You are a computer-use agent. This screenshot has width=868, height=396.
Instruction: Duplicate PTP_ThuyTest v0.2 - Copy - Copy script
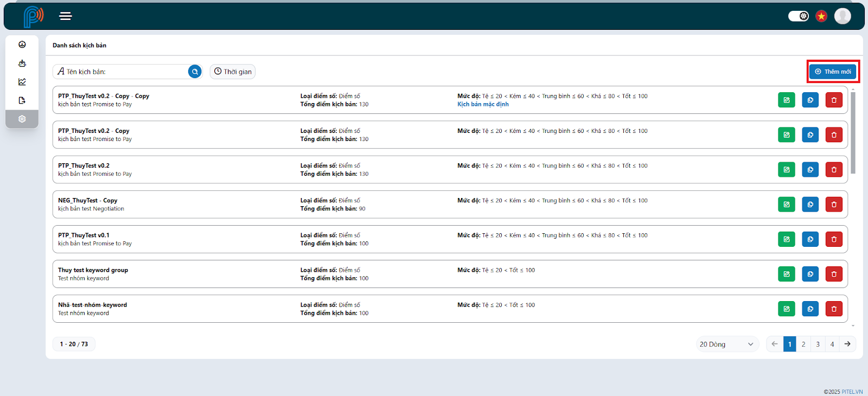[x=810, y=100]
